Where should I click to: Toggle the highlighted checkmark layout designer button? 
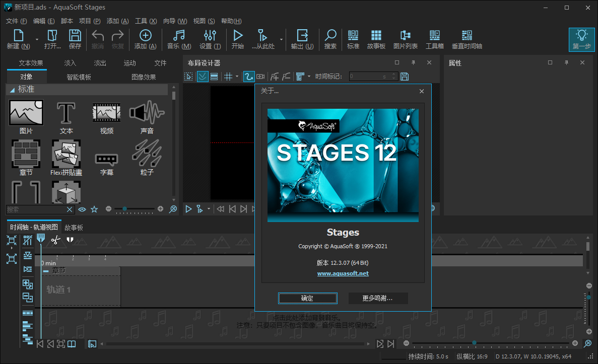click(202, 77)
